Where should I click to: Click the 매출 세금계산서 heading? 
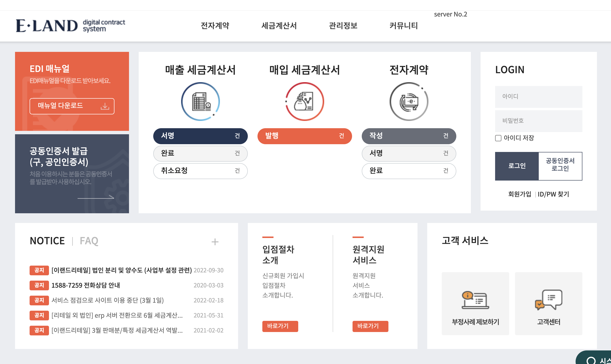pyautogui.click(x=200, y=70)
